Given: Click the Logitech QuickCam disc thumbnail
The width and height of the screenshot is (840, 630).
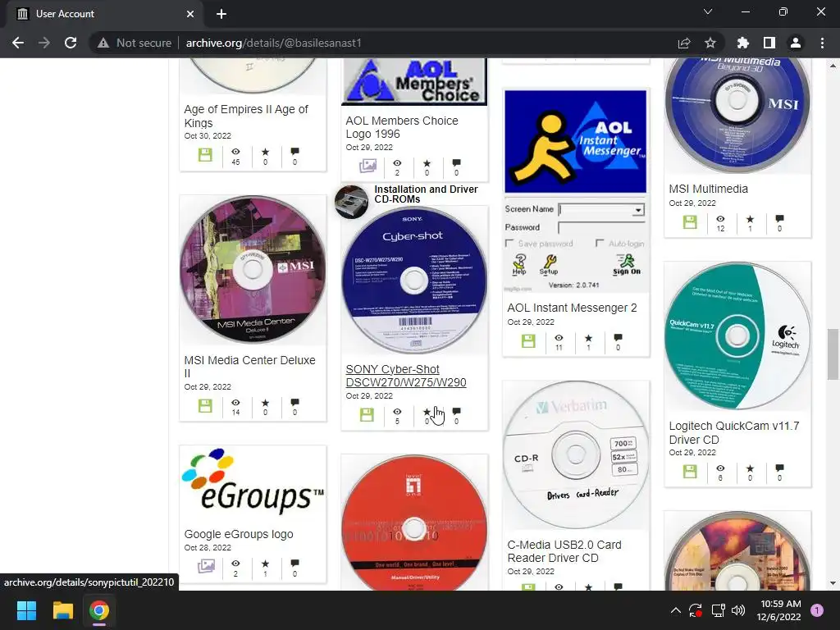Looking at the screenshot, I should (x=737, y=336).
